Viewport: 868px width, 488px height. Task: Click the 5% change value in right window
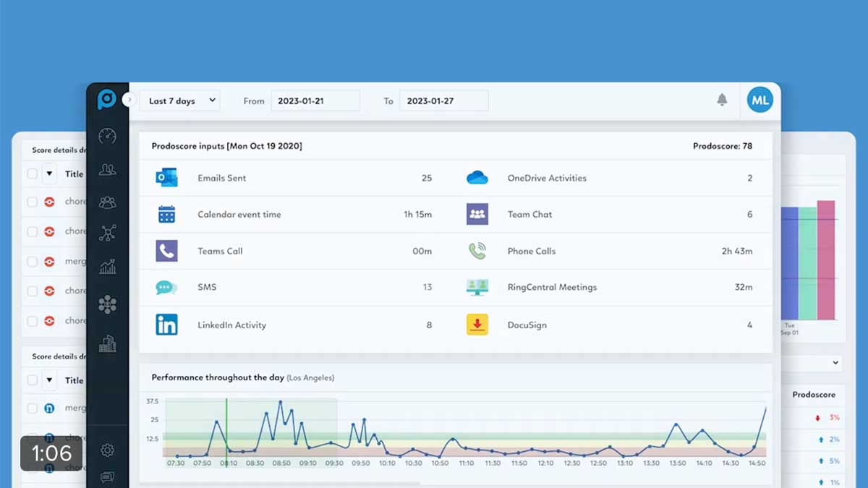click(x=834, y=461)
